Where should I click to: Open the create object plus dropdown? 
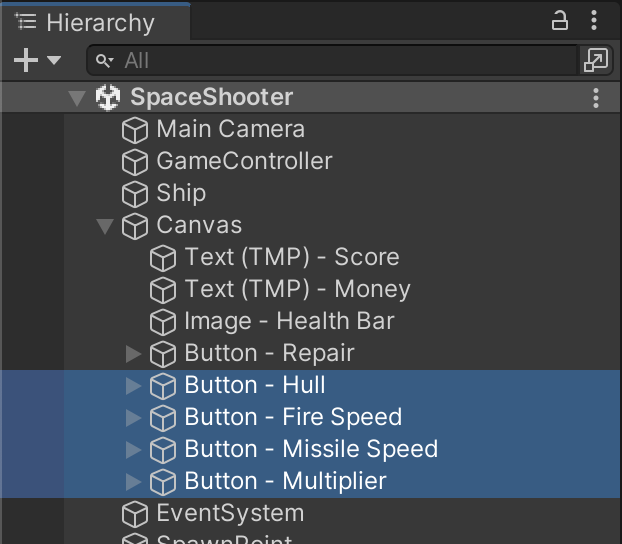tap(37, 60)
